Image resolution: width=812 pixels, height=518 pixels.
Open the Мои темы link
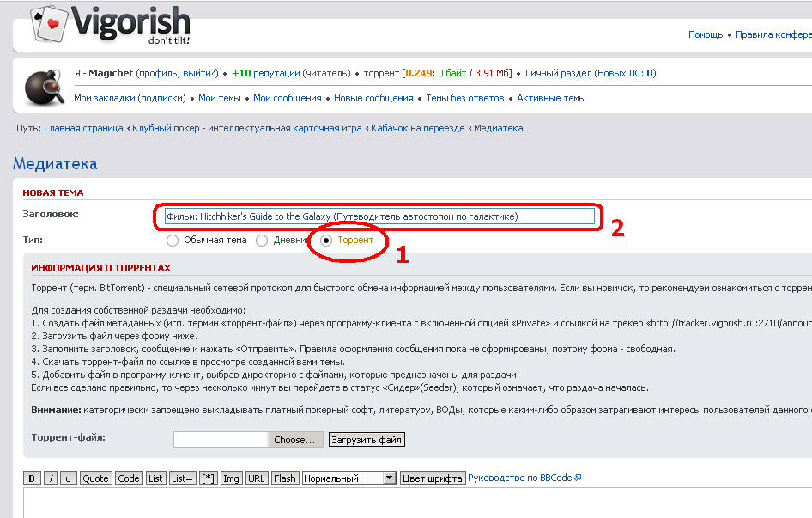(x=220, y=98)
